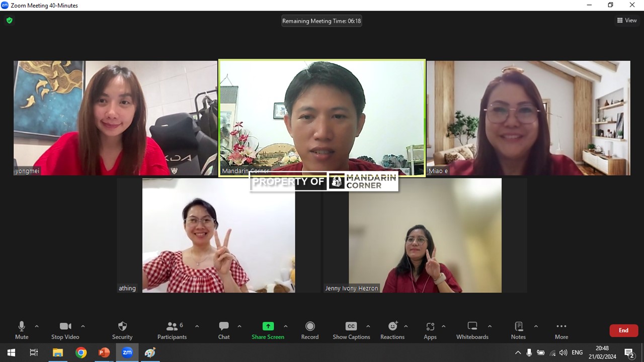Mute the microphone
This screenshot has height=362, width=644.
tap(22, 330)
